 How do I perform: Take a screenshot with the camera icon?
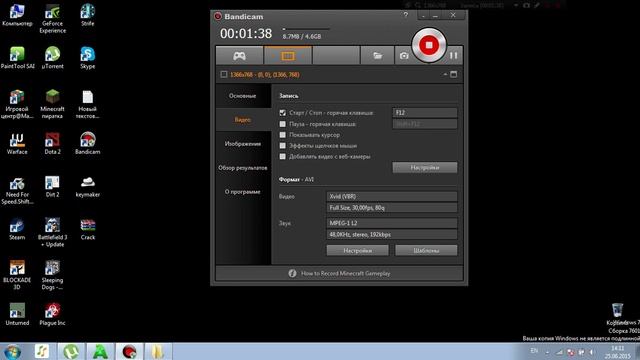point(404,56)
